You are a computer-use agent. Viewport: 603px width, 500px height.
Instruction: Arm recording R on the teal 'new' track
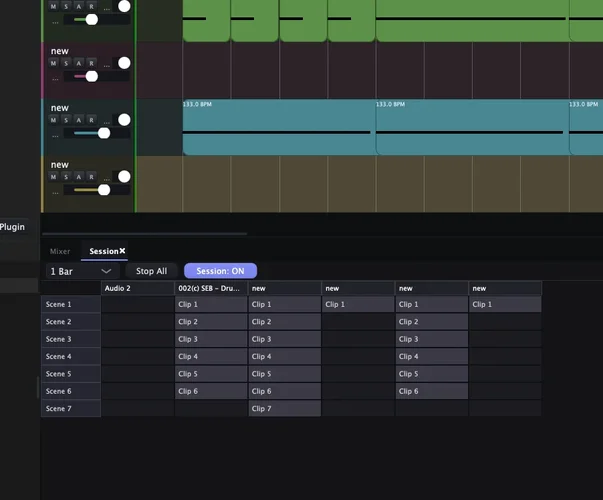[x=92, y=120]
